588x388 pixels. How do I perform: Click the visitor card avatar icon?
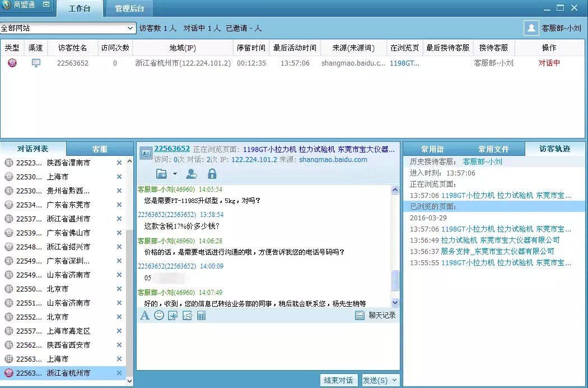[x=146, y=152]
